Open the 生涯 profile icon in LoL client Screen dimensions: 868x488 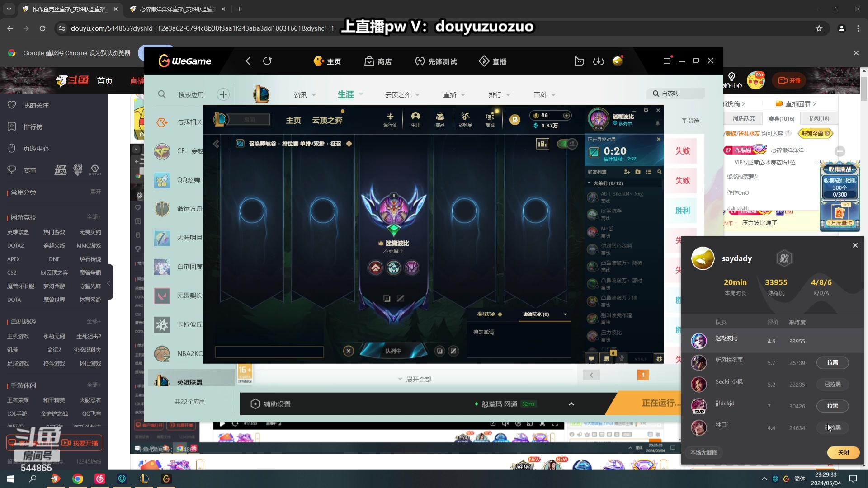tap(415, 119)
